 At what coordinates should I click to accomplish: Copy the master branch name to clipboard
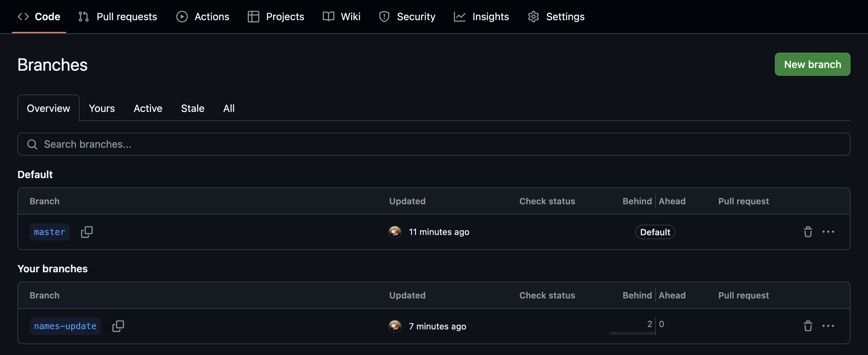pos(86,232)
